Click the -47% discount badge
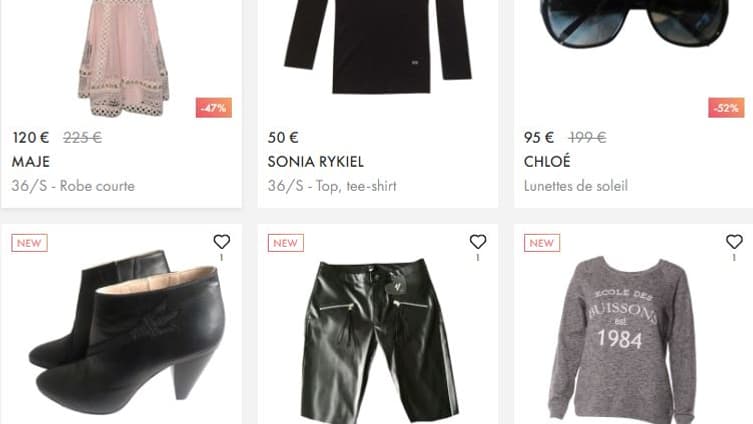Image resolution: width=753 pixels, height=424 pixels. pos(213,108)
